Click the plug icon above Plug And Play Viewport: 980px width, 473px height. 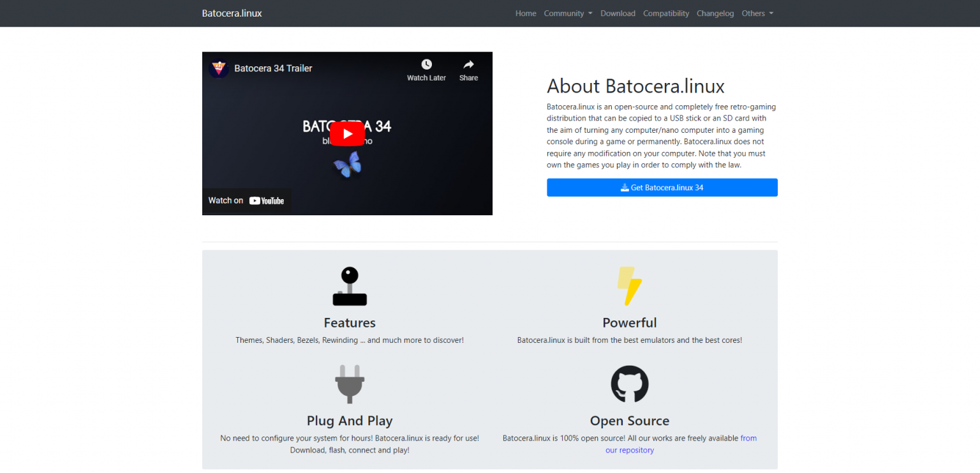pyautogui.click(x=350, y=384)
